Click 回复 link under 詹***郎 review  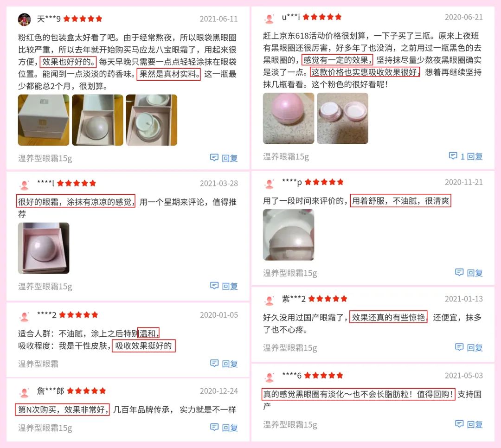point(230,428)
